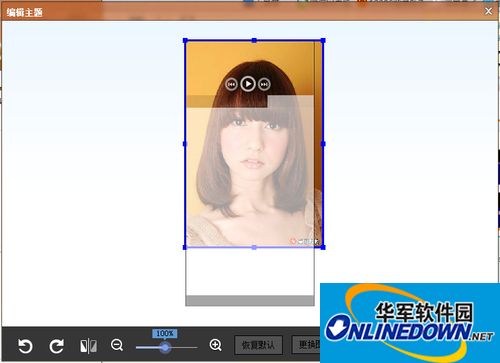
Task: Click the partially hidden 更换图 button
Action: (x=306, y=345)
